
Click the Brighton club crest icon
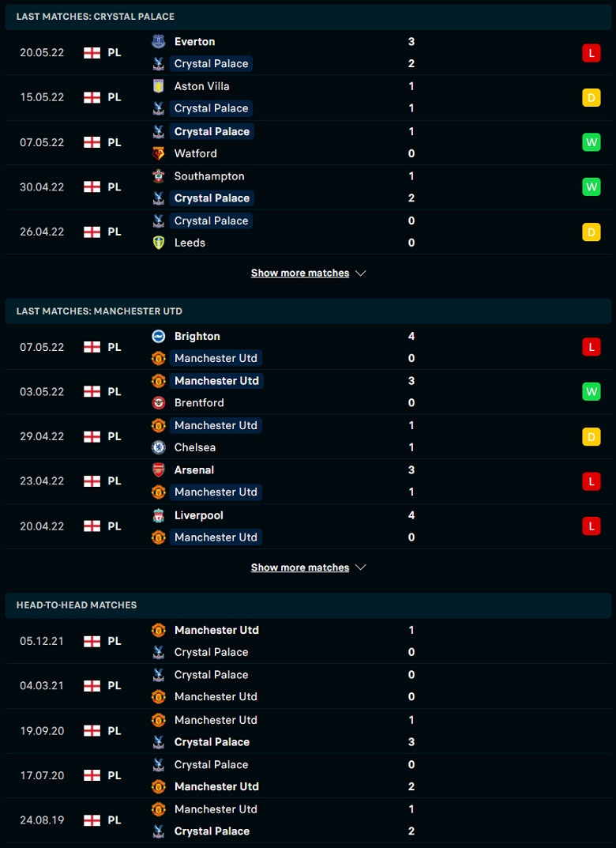point(158,336)
